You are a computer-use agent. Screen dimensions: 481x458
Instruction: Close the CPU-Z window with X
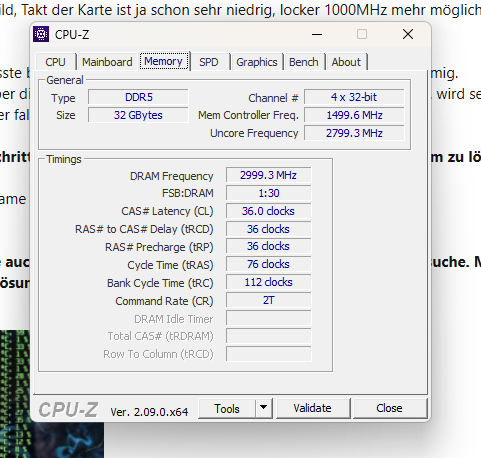(408, 34)
